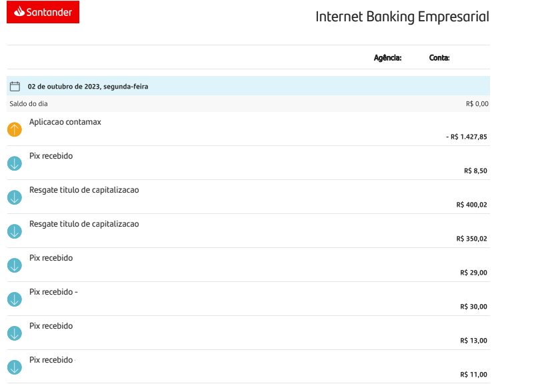Click the Internet Banking Empresarial title
Viewport: 558px width, 392px height.
pos(402,17)
